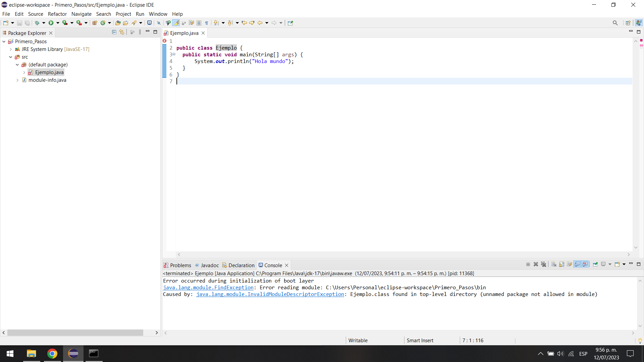Toggle Show Whitespace Characters pilcrow icon
Image resolution: width=644 pixels, height=362 pixels.
(207, 23)
